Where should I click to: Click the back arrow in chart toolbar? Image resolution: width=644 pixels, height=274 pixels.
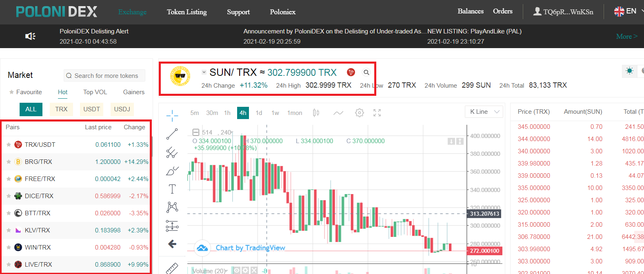click(x=172, y=244)
